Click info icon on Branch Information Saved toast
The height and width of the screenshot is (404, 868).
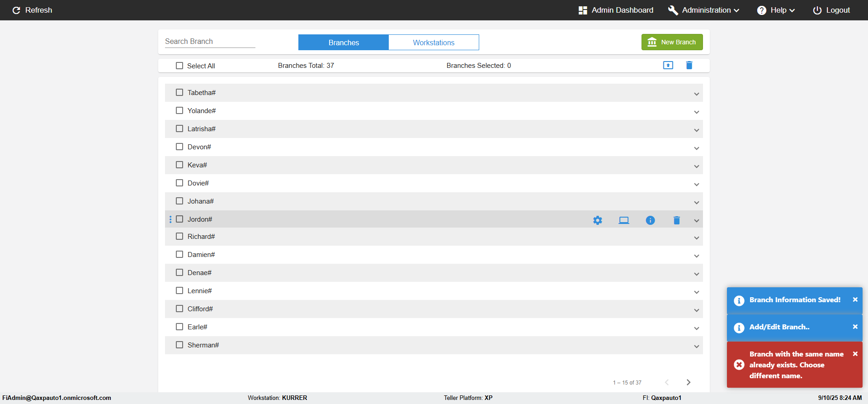tap(739, 301)
